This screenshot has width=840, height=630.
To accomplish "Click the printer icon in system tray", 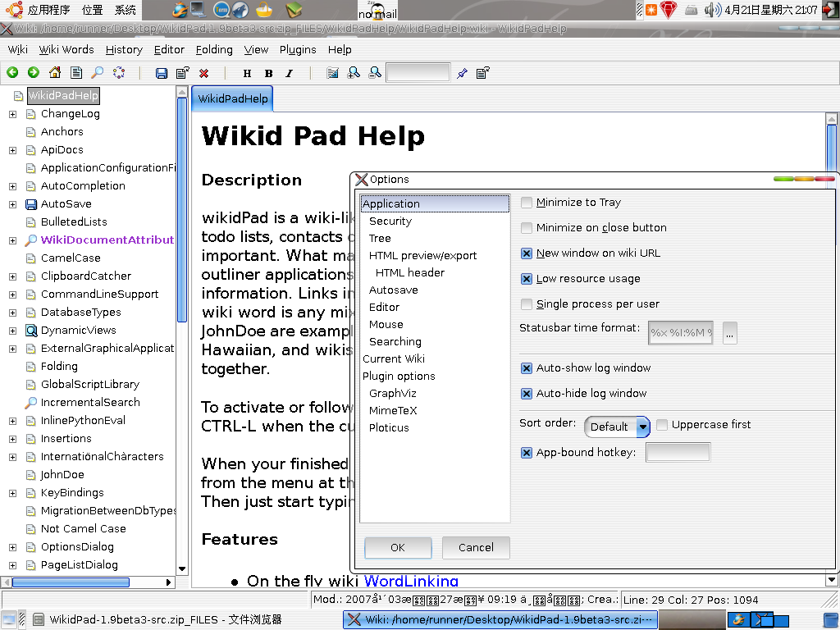I will coord(691,10).
